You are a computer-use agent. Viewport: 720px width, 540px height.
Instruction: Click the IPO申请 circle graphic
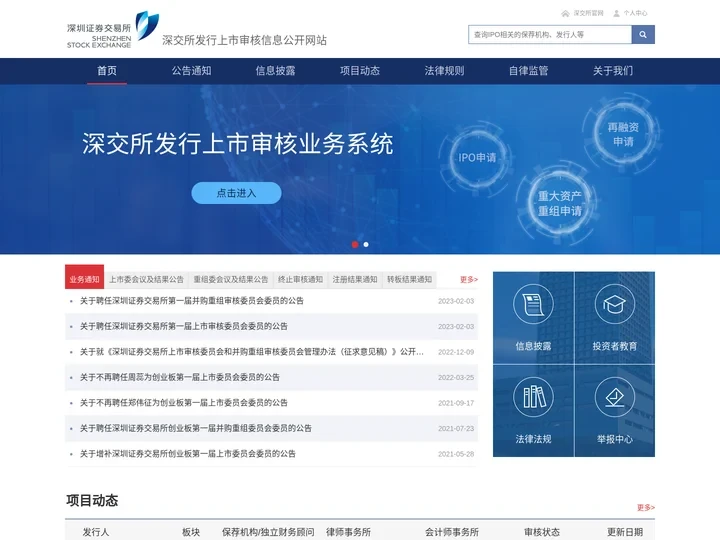tap(477, 158)
